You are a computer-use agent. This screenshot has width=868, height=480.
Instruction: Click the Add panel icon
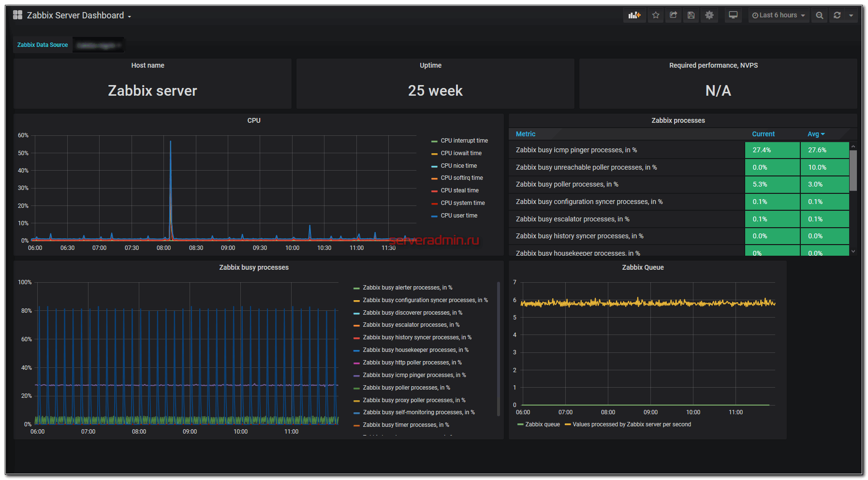(634, 15)
